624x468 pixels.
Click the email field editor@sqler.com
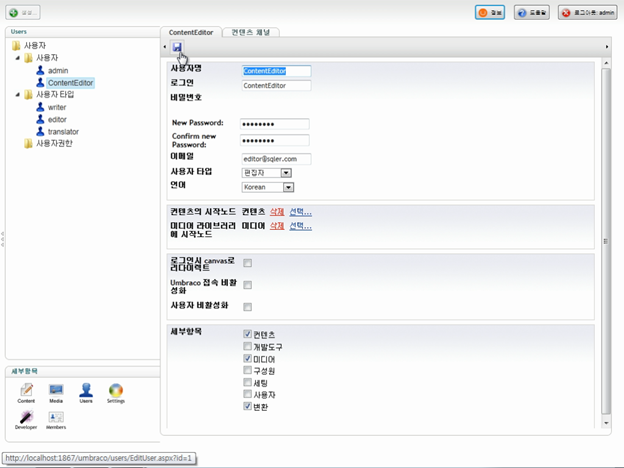click(x=276, y=159)
